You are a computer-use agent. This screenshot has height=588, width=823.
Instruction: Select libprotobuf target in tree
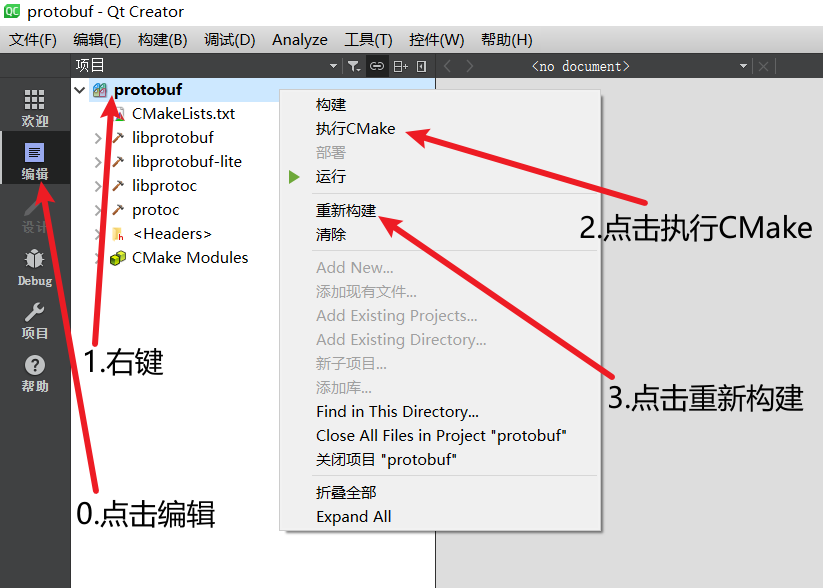coord(173,138)
